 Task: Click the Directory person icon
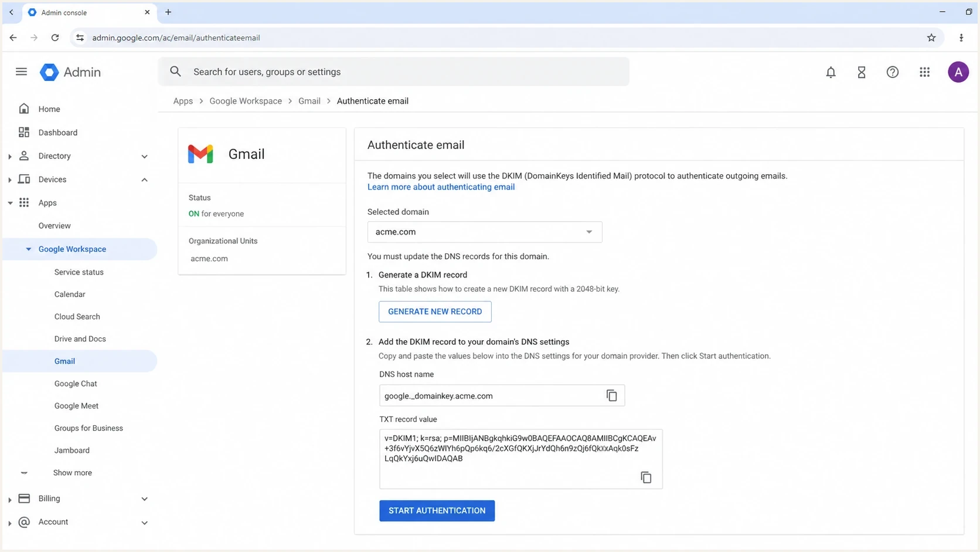pos(24,155)
